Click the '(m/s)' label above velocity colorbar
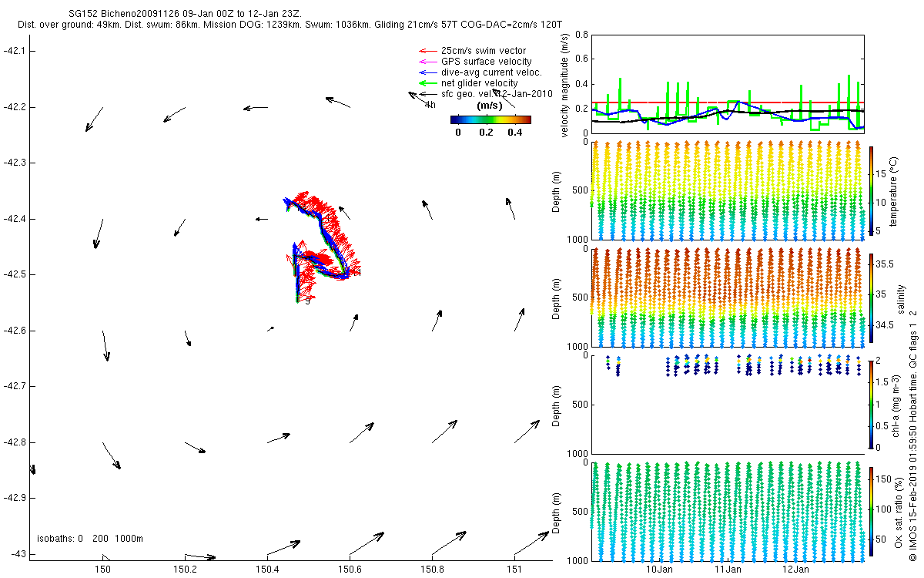924x578 pixels. [490, 105]
